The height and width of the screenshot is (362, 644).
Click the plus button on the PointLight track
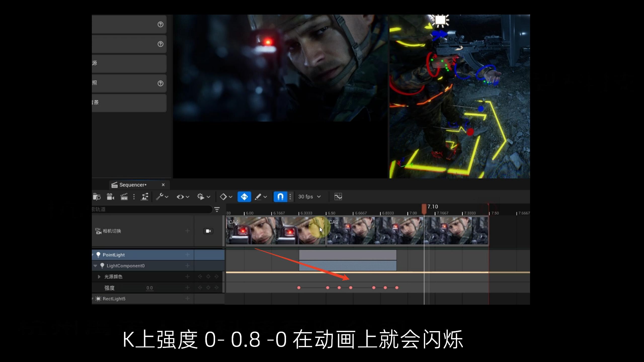tap(187, 255)
